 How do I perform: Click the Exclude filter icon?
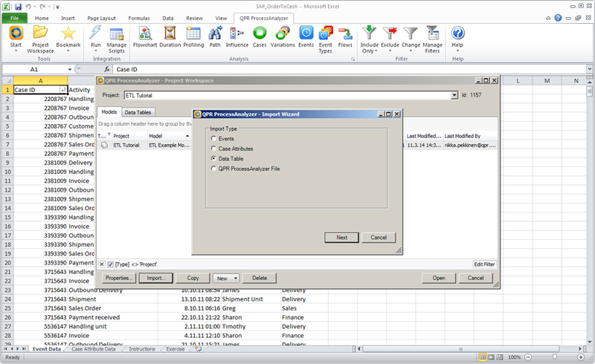coord(390,33)
